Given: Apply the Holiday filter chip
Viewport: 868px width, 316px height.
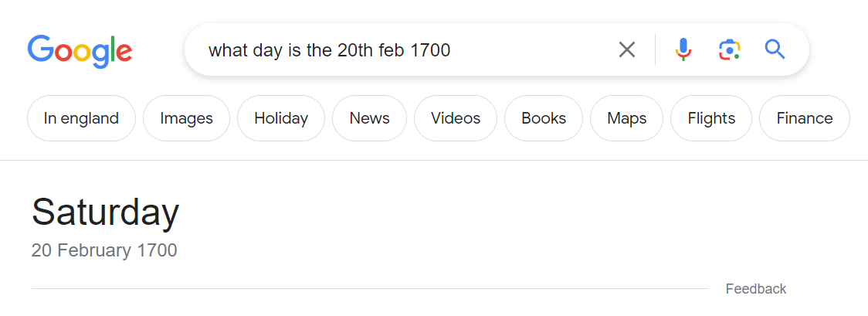Looking at the screenshot, I should point(281,118).
